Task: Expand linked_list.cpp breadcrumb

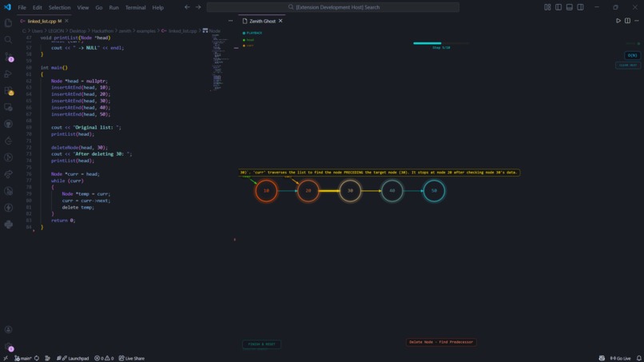Action: point(179,31)
